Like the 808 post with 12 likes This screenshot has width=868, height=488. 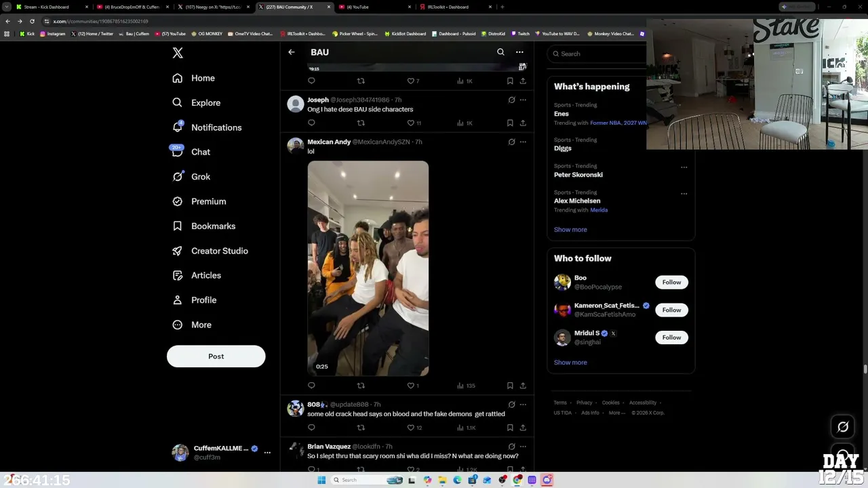point(414,428)
